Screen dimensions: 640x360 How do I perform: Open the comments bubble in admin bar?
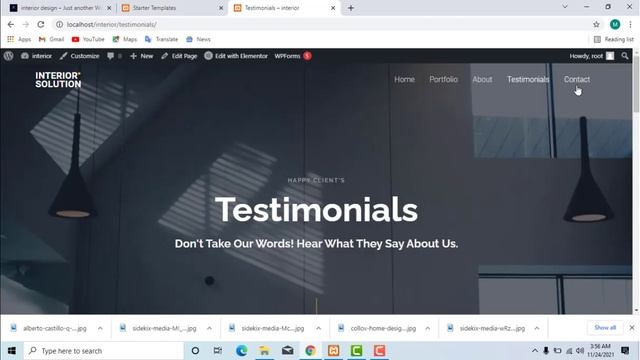[x=114, y=56]
